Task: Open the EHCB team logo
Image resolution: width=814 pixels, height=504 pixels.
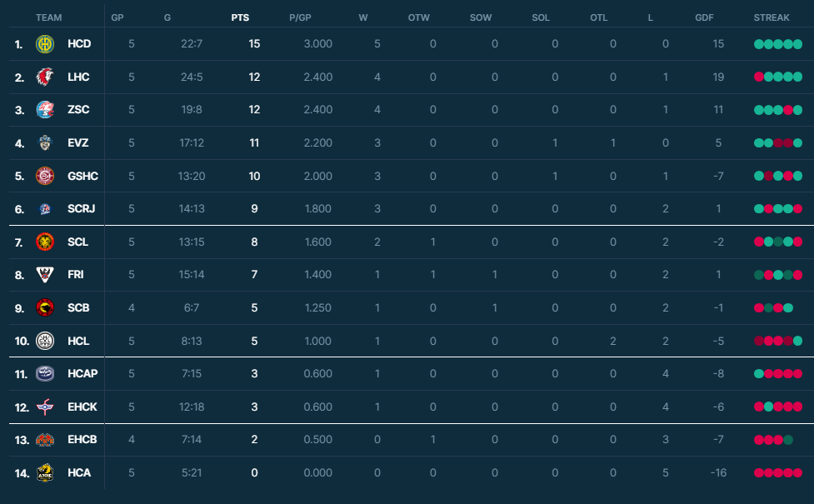Action: [45, 440]
